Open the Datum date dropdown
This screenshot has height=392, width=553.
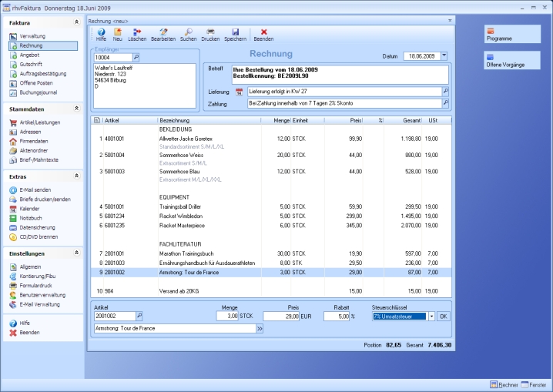pos(444,56)
